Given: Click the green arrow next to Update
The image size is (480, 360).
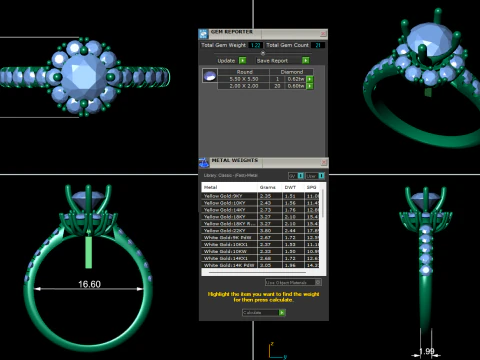Looking at the screenshot, I should [243, 60].
